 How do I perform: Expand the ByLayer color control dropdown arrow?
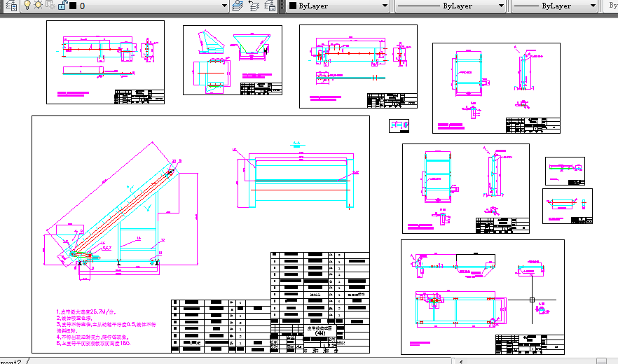[x=385, y=6]
